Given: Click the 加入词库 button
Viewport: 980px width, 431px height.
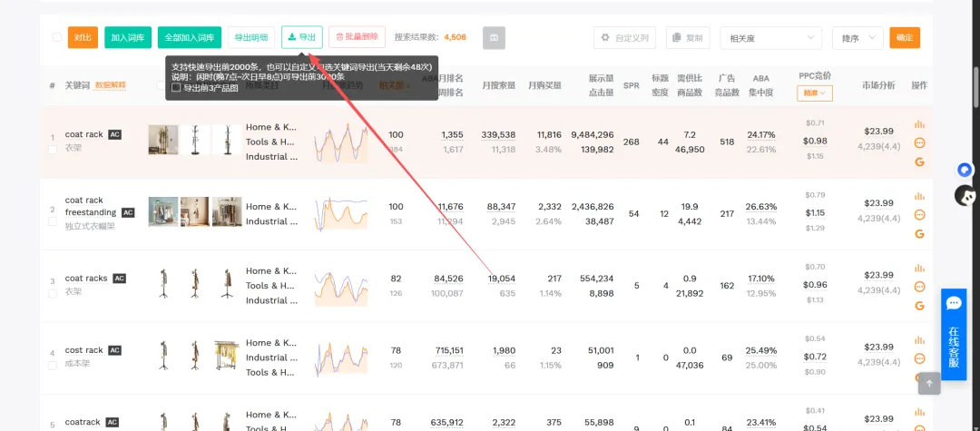Looking at the screenshot, I should tap(128, 37).
